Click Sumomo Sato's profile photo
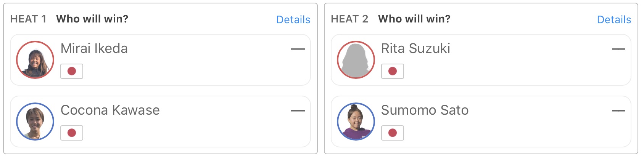 point(356,122)
